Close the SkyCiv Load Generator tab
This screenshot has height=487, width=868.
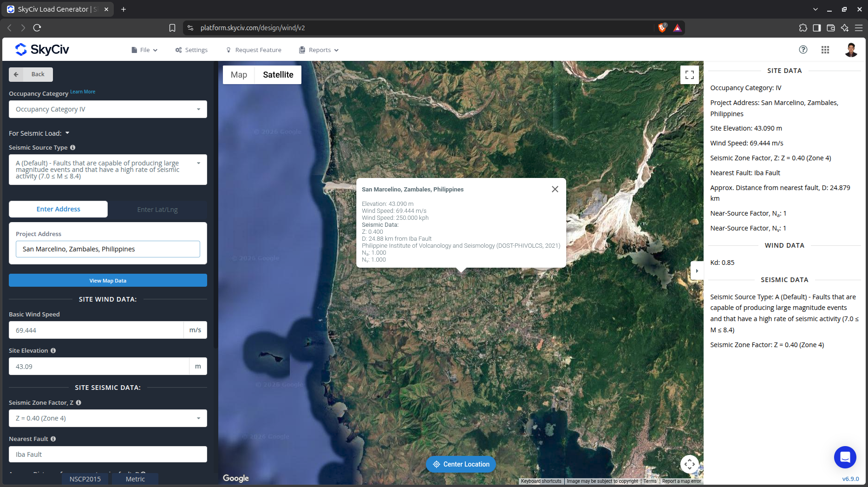click(106, 9)
